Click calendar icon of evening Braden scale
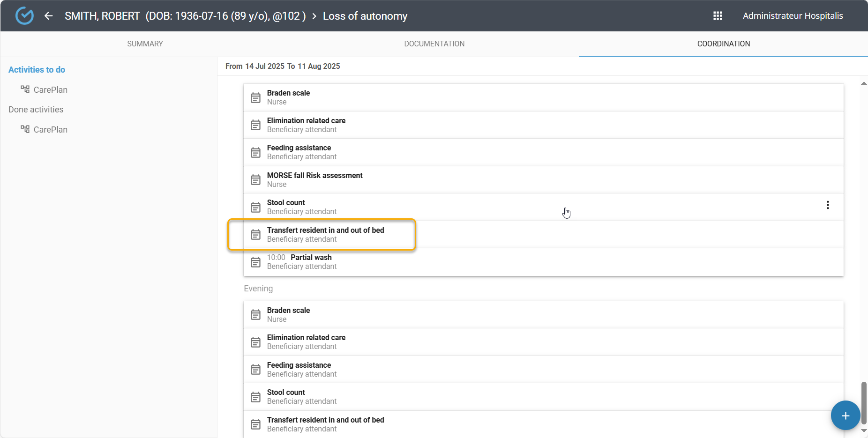This screenshot has width=868, height=438. coord(255,315)
